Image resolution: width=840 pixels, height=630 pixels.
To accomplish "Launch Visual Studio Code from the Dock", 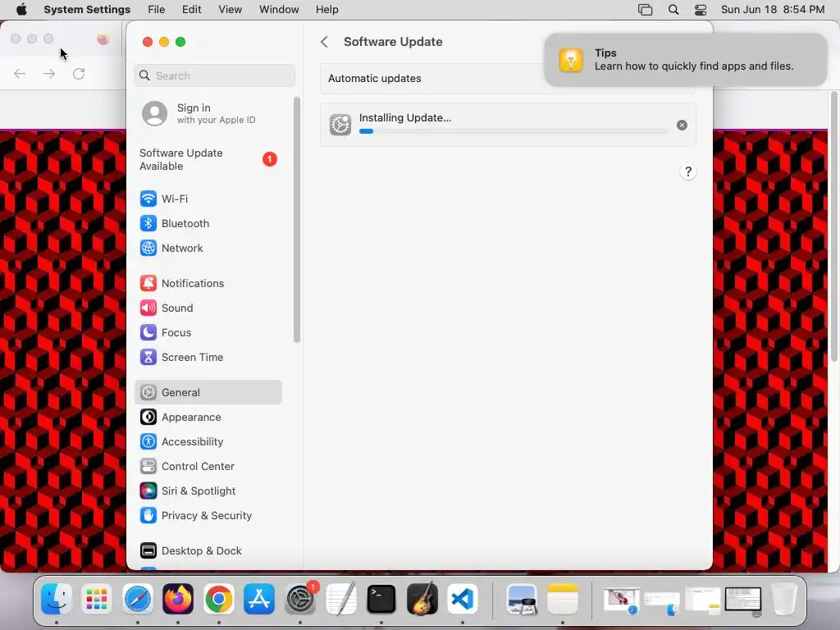I will point(463,599).
